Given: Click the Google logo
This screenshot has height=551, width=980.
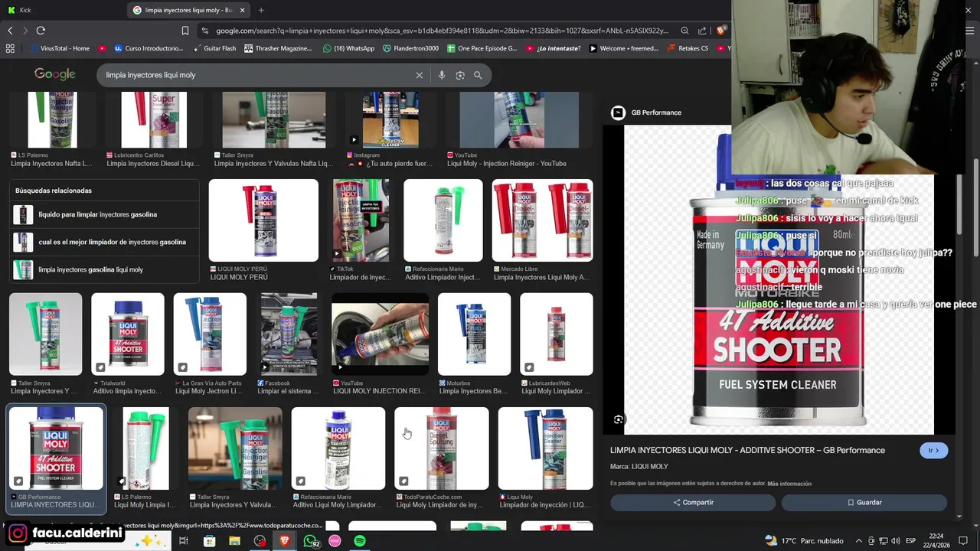Looking at the screenshot, I should tap(54, 74).
